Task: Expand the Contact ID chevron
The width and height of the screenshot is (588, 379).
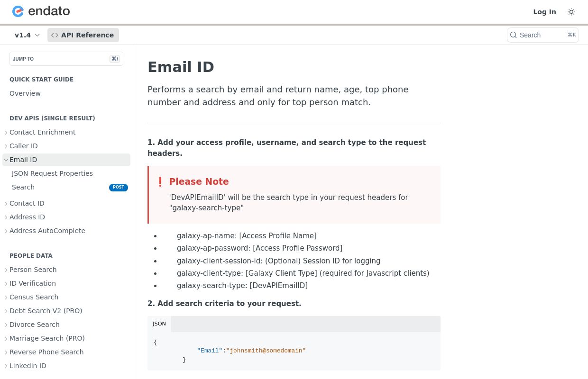Action: click(6, 204)
